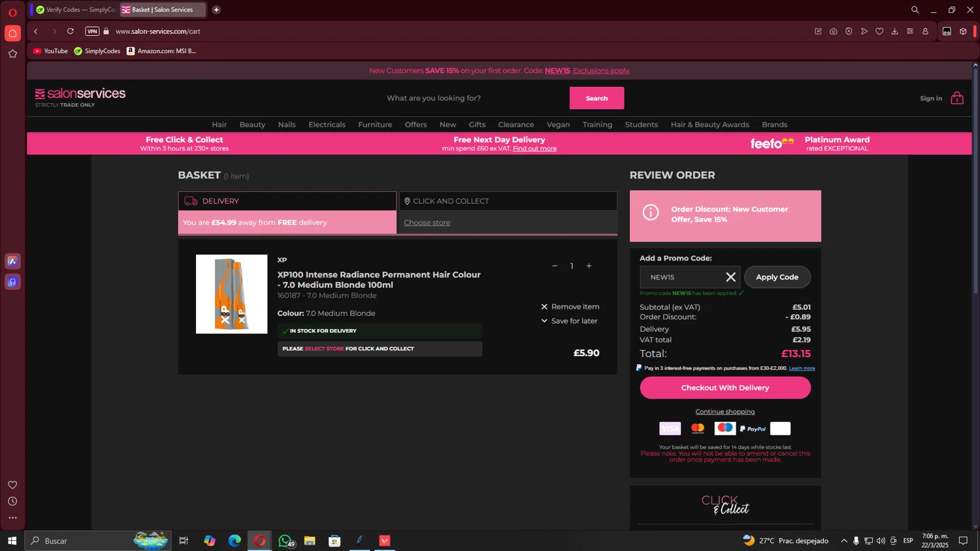This screenshot has width=980, height=551.
Task: Open the SimplyCodes bookmark
Action: click(x=97, y=51)
